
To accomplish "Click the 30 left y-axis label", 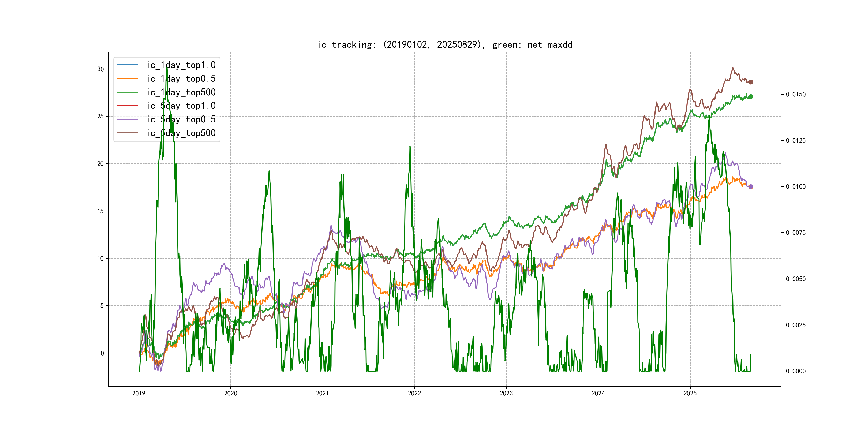I will [x=100, y=69].
